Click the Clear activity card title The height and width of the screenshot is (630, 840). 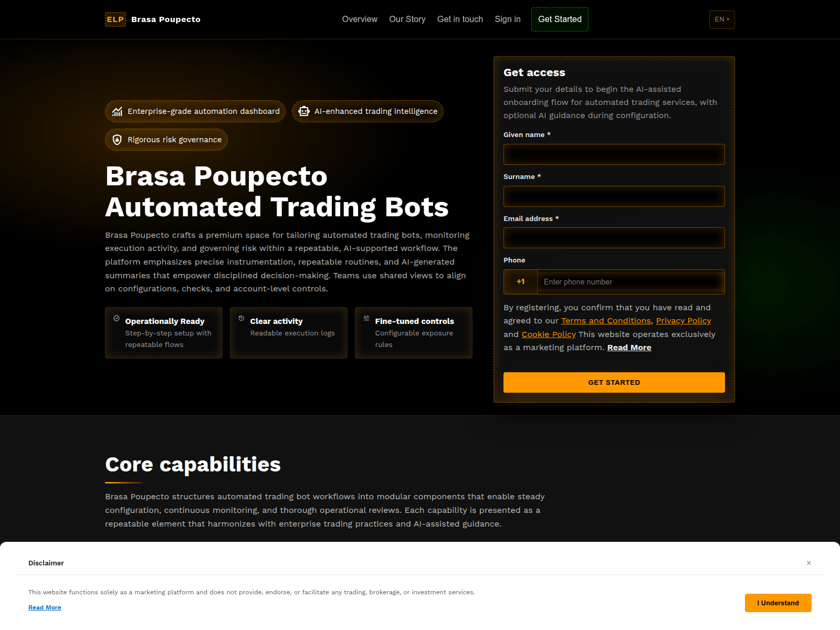tap(276, 321)
